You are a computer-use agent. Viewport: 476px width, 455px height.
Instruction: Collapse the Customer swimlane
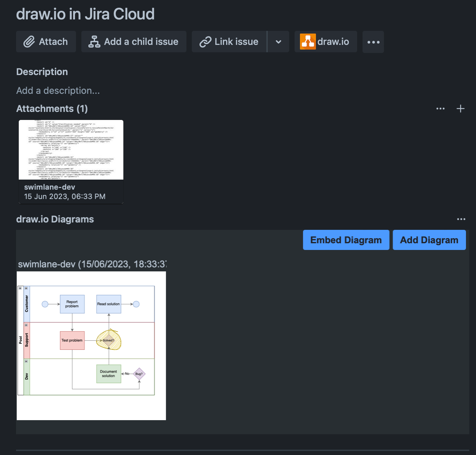pos(26,287)
